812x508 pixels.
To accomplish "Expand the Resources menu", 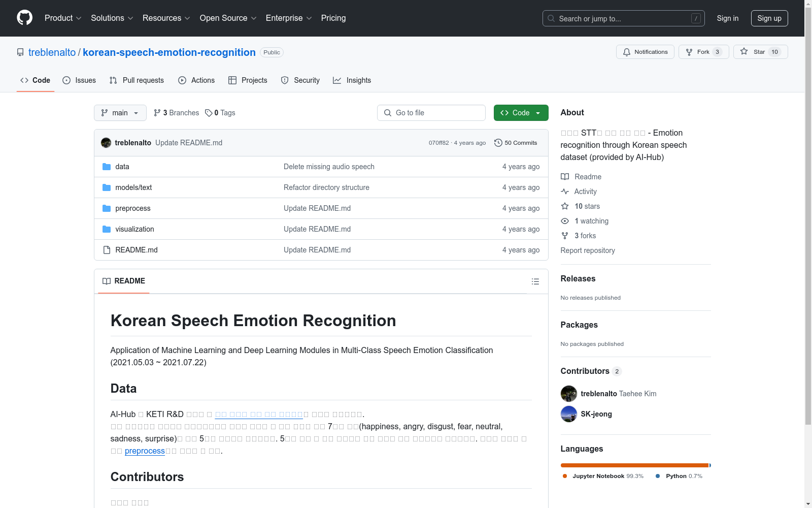I will [166, 18].
